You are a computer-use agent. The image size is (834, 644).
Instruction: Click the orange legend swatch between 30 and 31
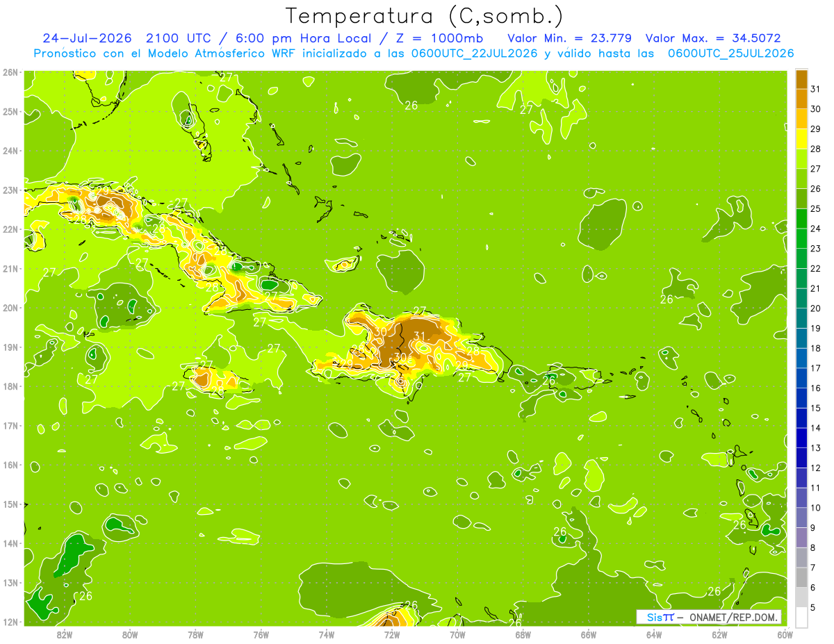pyautogui.click(x=801, y=99)
